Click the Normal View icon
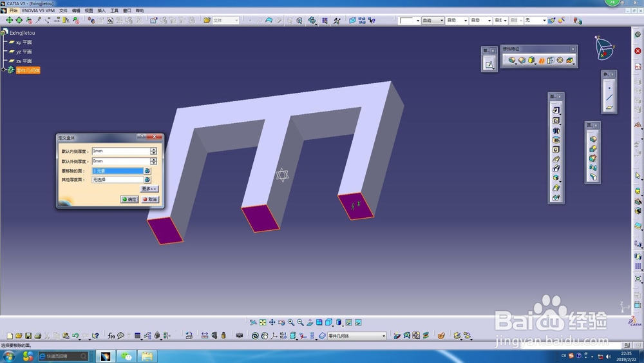The height and width of the screenshot is (363, 644). [310, 323]
